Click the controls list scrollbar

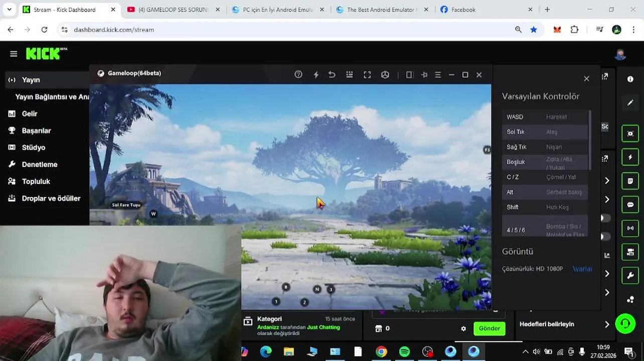pos(590,140)
